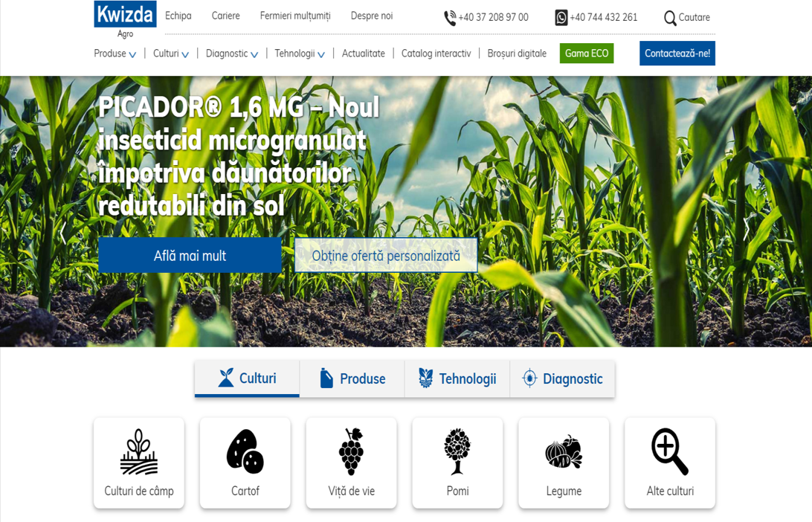The width and height of the screenshot is (812, 522).
Task: Click the Kwizda Agro logo
Action: (x=126, y=20)
